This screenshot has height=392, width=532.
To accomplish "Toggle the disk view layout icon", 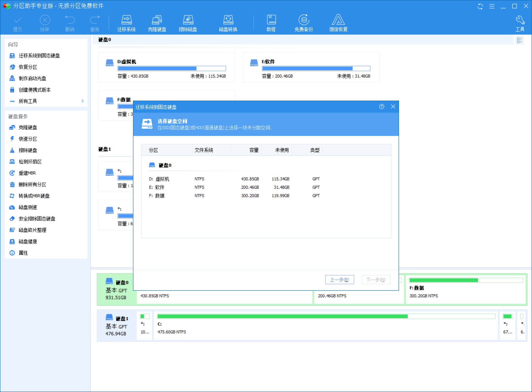I will (519, 40).
